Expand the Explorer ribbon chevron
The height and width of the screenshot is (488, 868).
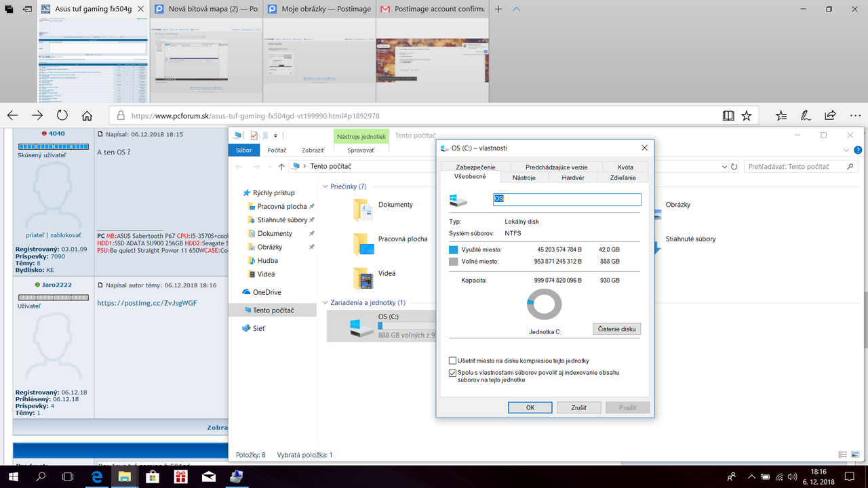pos(846,150)
